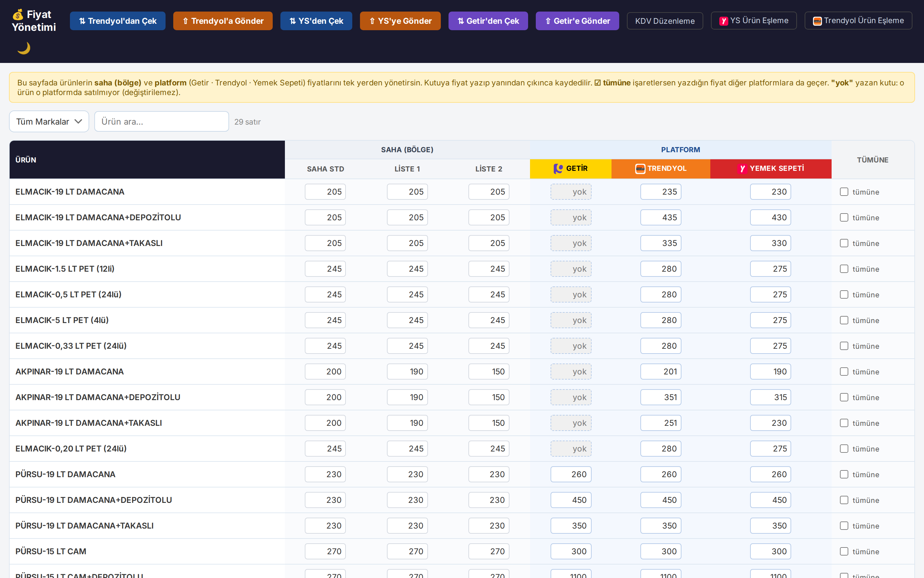Click the Getir'e Gönder button
The height and width of the screenshot is (578, 924).
[577, 21]
